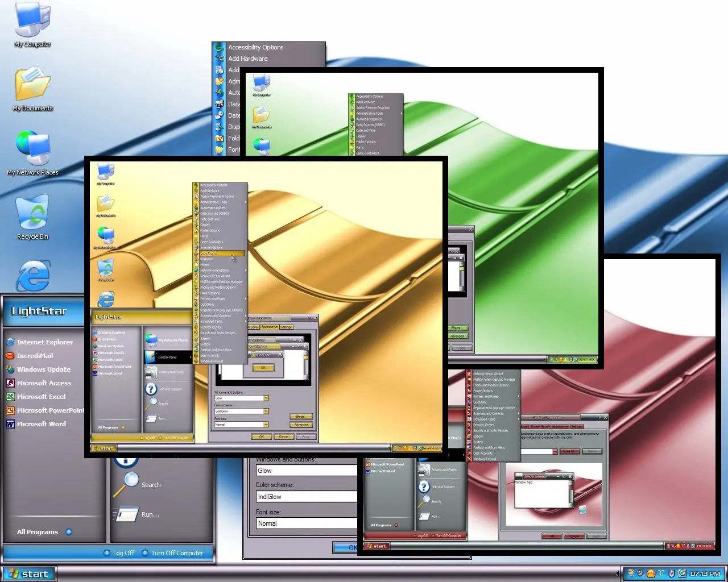728x582 pixels.
Task: Select Network Setup Wizard in red preview menu
Action: click(x=493, y=374)
